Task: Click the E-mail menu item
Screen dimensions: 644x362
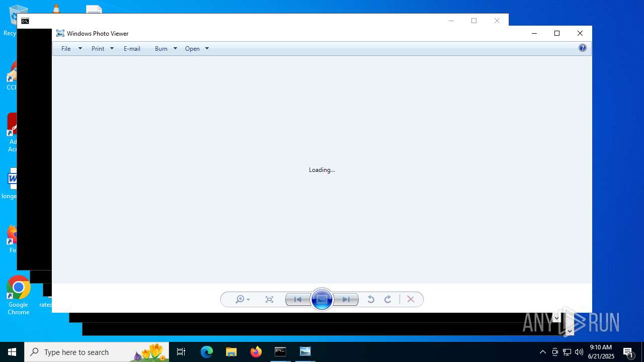Action: tap(132, 49)
